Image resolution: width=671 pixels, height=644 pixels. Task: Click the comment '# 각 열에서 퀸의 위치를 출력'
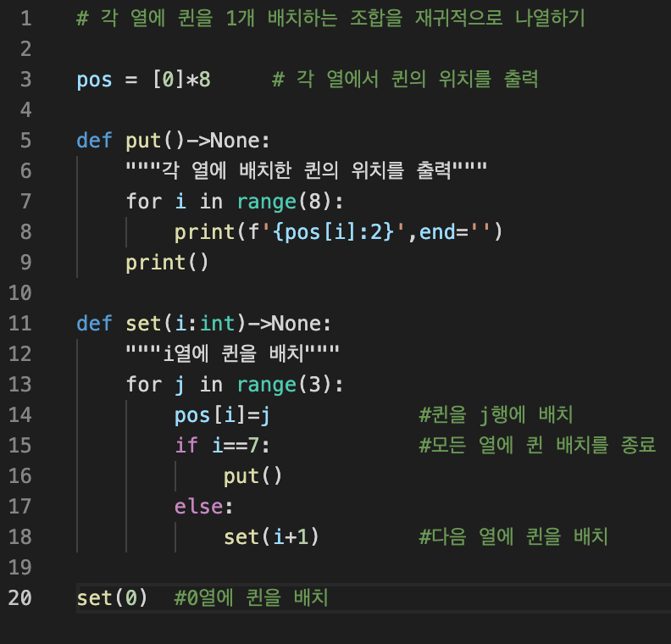[x=405, y=79]
